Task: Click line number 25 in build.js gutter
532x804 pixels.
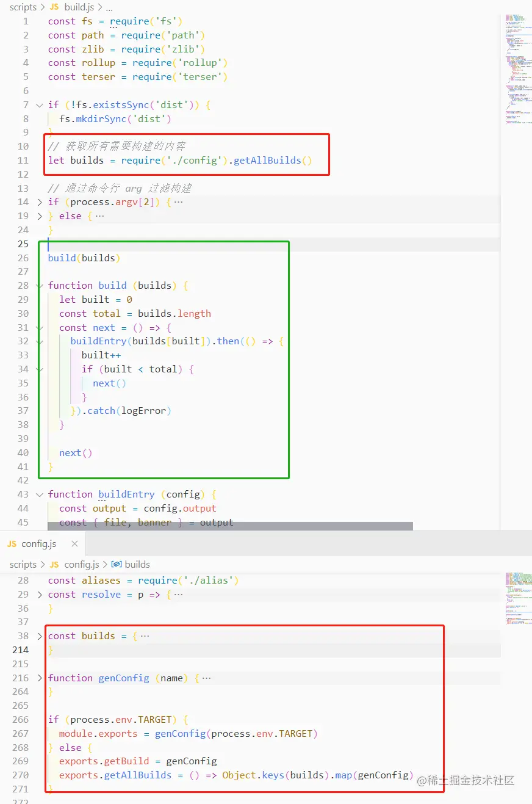Action: pos(23,244)
